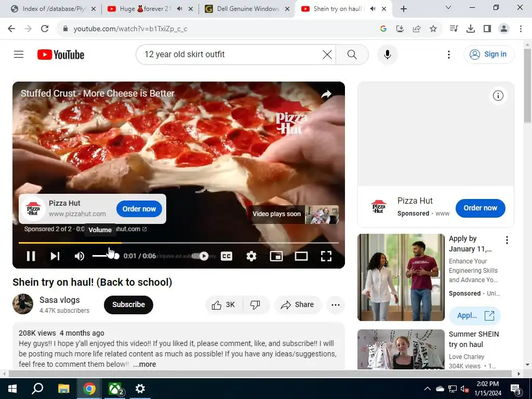Click Summer SHEIN haul thumbnail

point(401,350)
